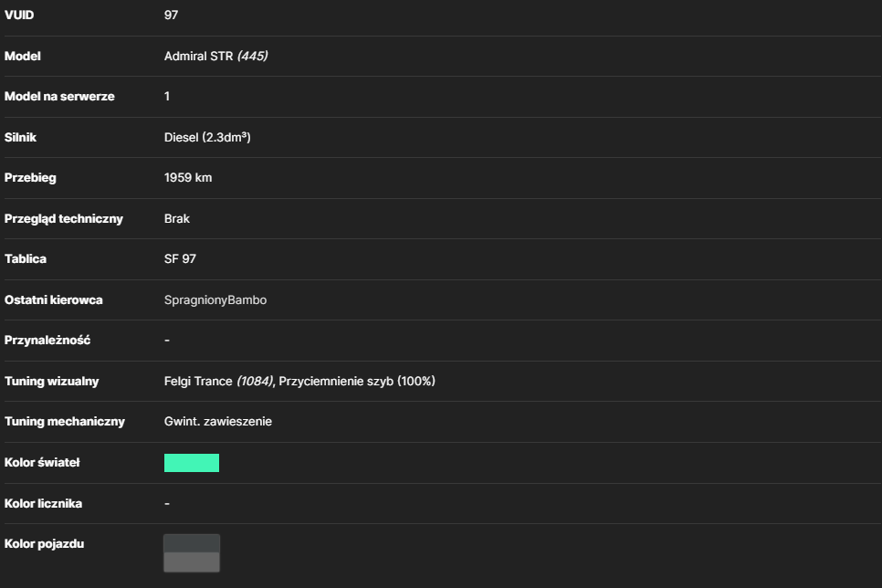Click the 1959 km mileage value

(188, 178)
